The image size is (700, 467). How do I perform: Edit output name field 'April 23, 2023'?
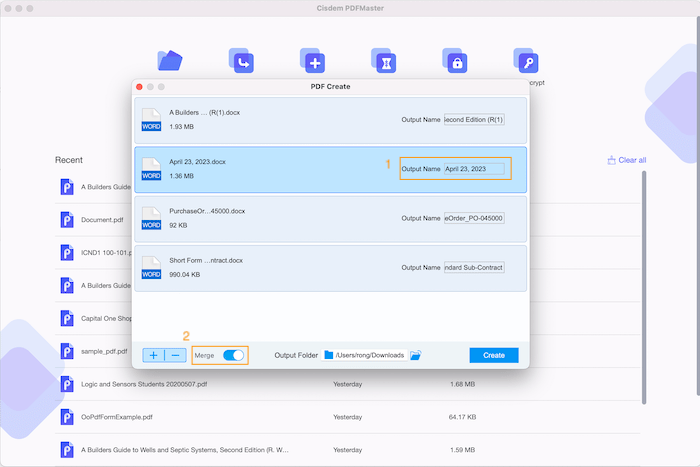pyautogui.click(x=474, y=169)
